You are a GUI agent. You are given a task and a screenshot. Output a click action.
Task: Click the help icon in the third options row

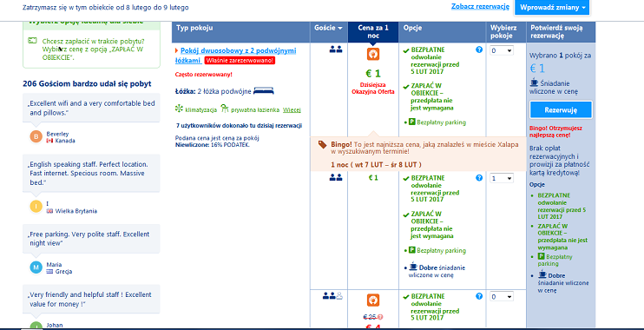point(479,296)
